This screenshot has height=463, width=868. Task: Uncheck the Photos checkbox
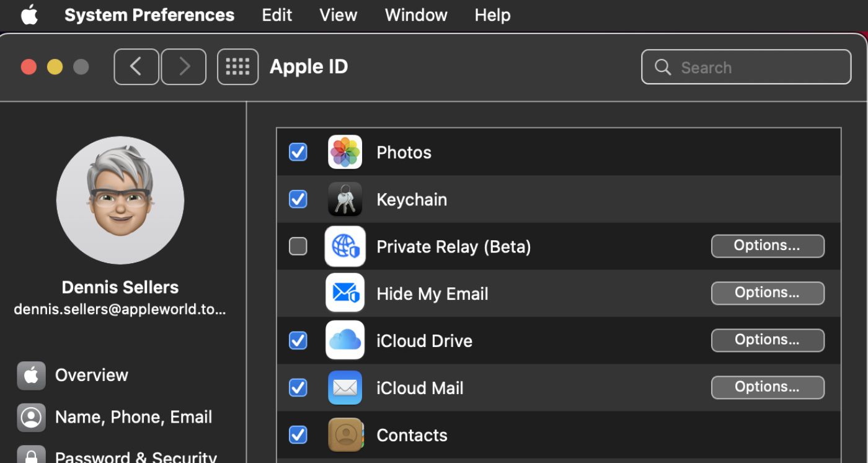[298, 152]
